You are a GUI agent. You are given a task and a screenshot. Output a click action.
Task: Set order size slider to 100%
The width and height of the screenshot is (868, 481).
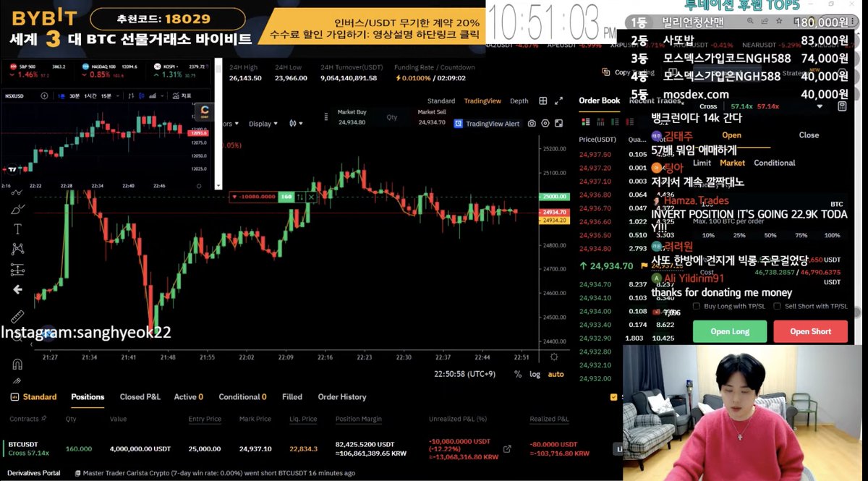pos(833,235)
